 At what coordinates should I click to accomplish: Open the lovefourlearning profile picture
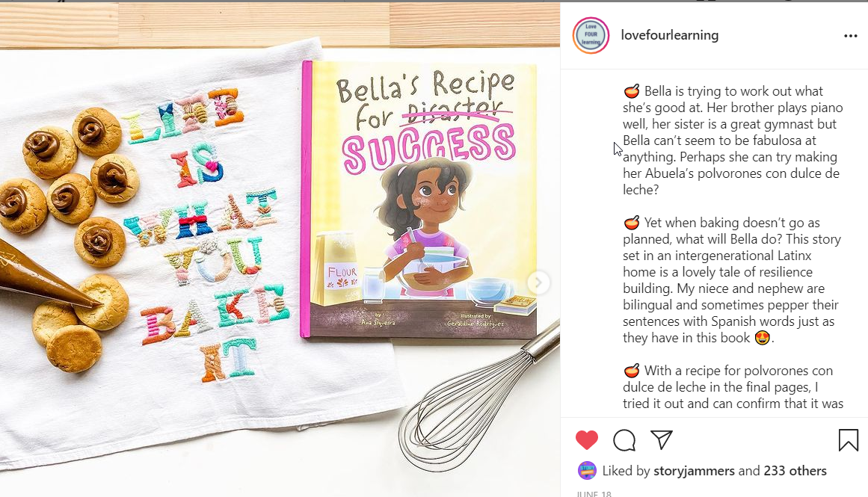pyautogui.click(x=591, y=35)
